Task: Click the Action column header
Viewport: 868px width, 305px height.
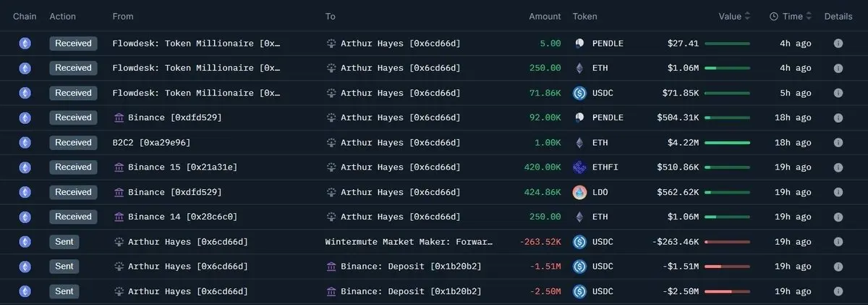Action: coord(62,16)
